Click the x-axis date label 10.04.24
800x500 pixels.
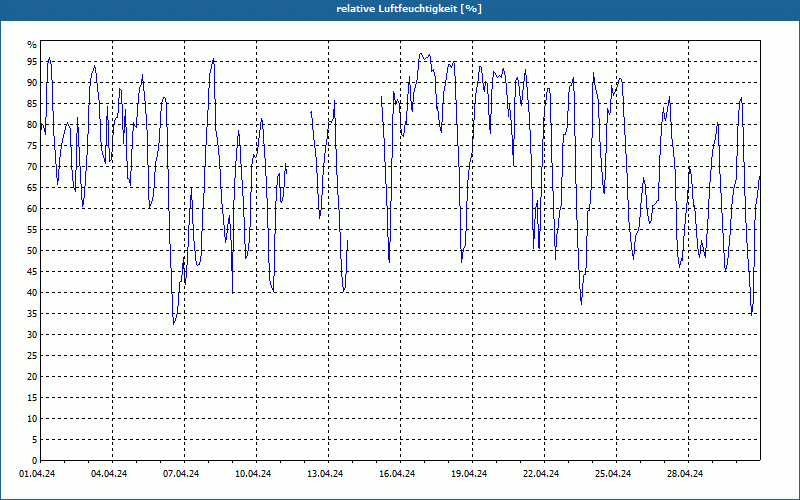tap(253, 474)
